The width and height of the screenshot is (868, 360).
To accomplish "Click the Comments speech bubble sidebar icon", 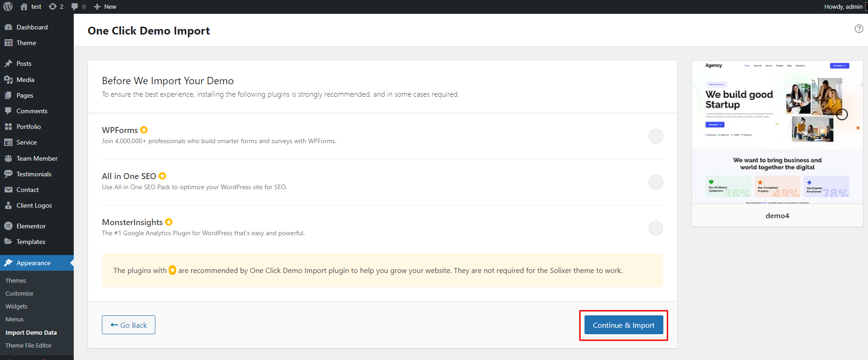I will coord(8,111).
